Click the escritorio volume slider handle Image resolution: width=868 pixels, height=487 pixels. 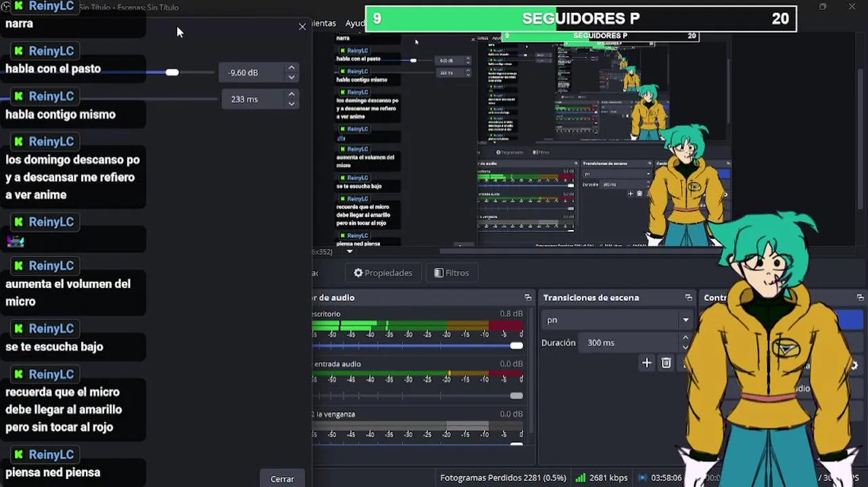point(516,346)
